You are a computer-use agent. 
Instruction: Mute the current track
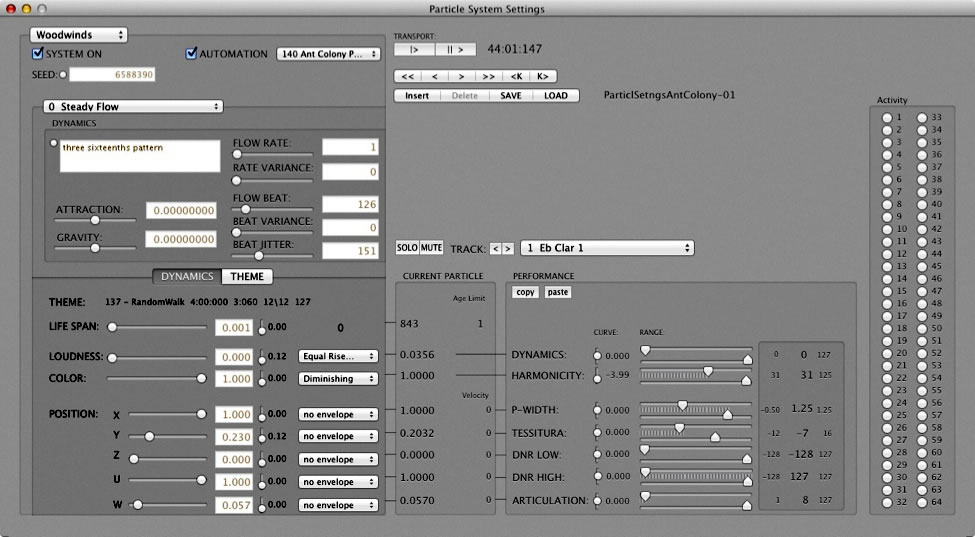coord(431,247)
